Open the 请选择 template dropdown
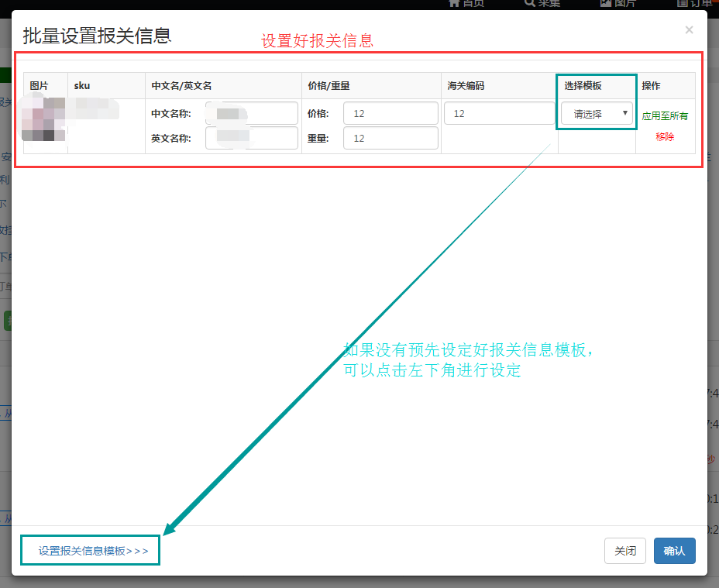719x588 pixels. point(596,113)
